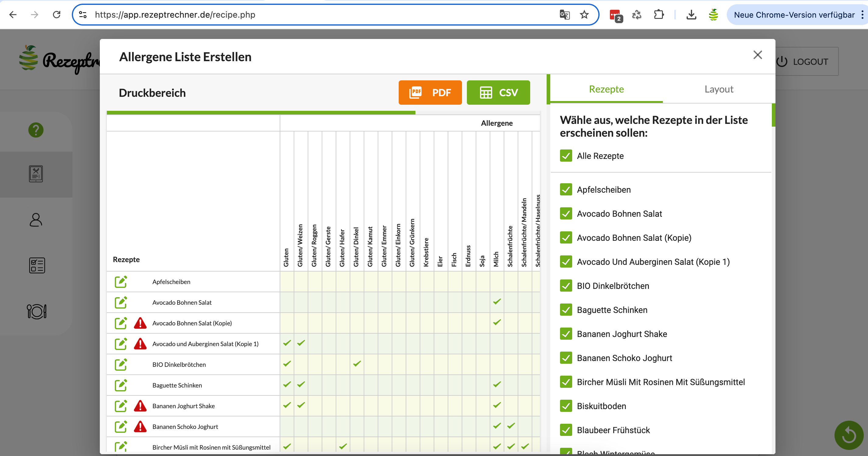Viewport: 868px width, 456px height.
Task: Click the red calendar extension icon with badge
Action: pyautogui.click(x=616, y=15)
